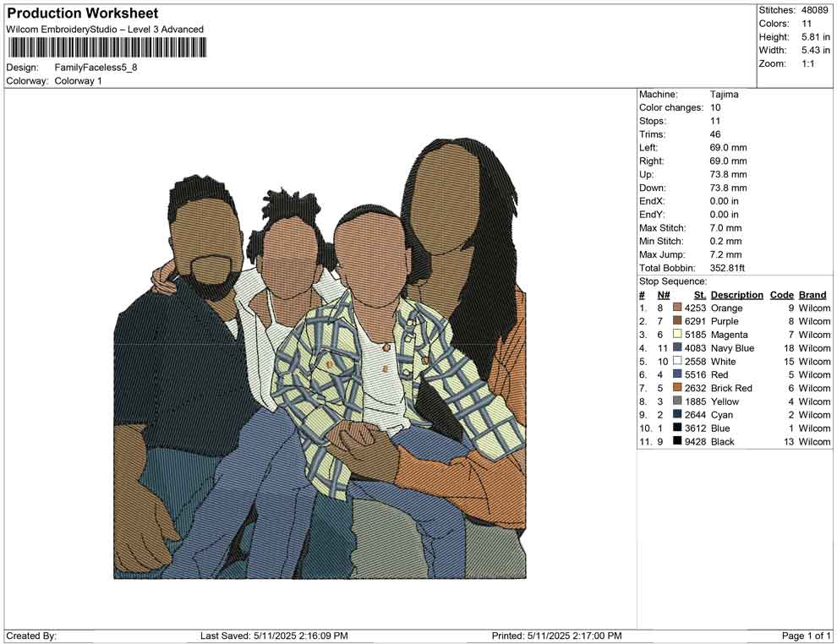This screenshot has height=644, width=837.
Task: Click the Min Stitch value '0.2 mm'
Action: coord(726,241)
